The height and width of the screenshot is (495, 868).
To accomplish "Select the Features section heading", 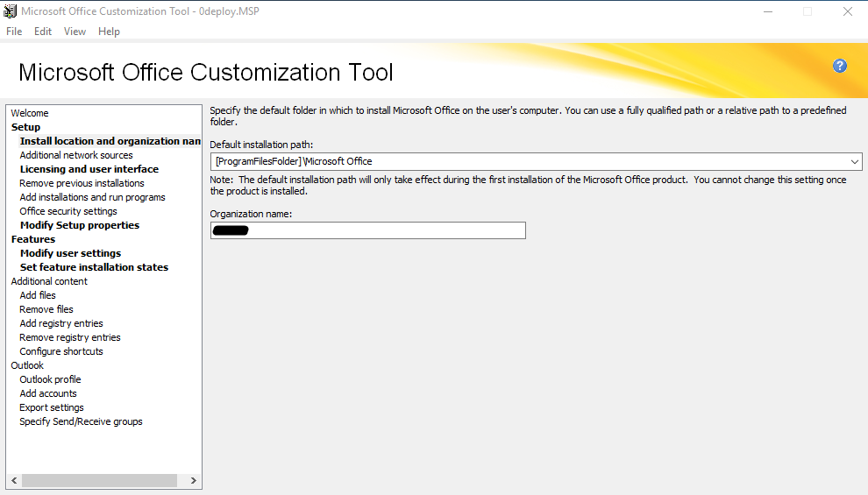I will pyautogui.click(x=33, y=239).
